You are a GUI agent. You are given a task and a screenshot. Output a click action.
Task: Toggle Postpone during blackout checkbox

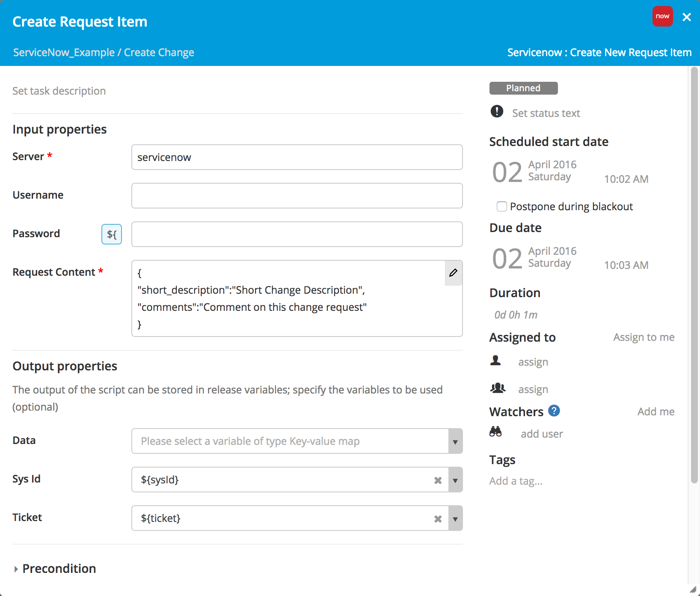coord(502,206)
